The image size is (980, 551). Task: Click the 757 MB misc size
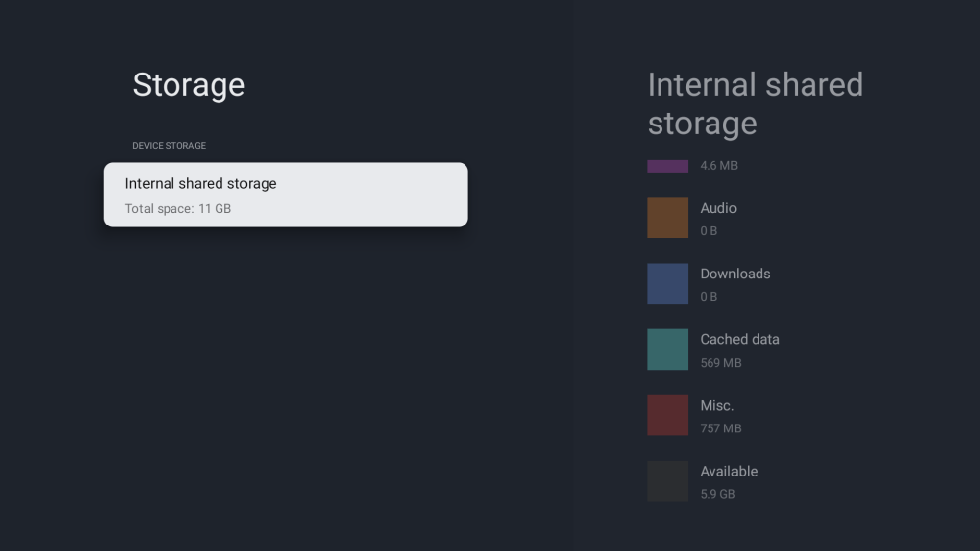point(720,428)
